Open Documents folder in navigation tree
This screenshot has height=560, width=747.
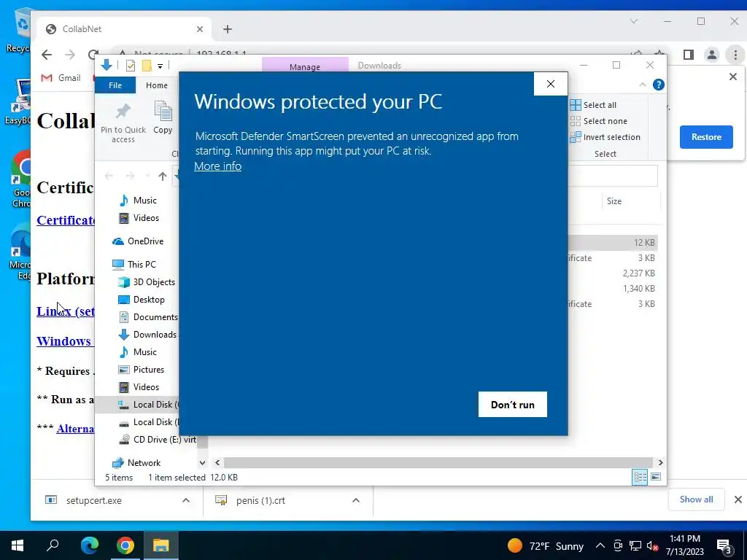[x=148, y=317]
